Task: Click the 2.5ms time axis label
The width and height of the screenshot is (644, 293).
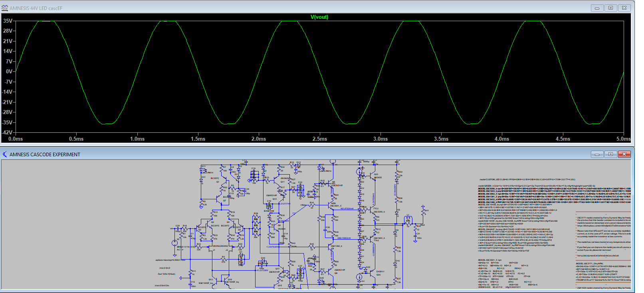Action: tap(319, 139)
